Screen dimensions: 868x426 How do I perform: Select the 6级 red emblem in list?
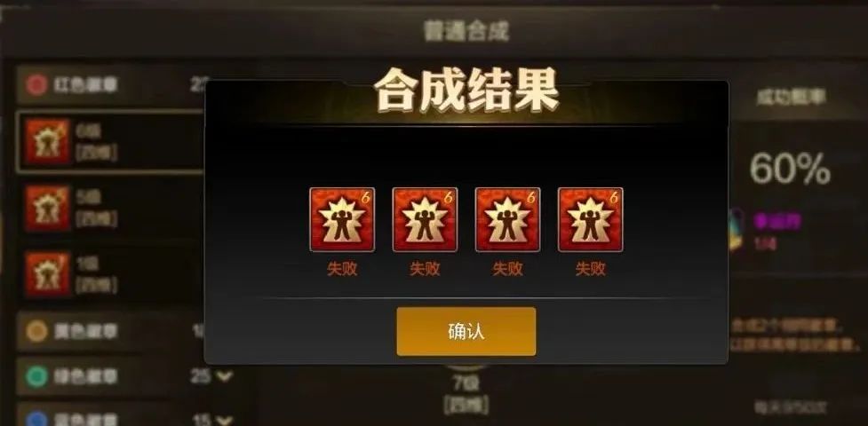[x=111, y=141]
